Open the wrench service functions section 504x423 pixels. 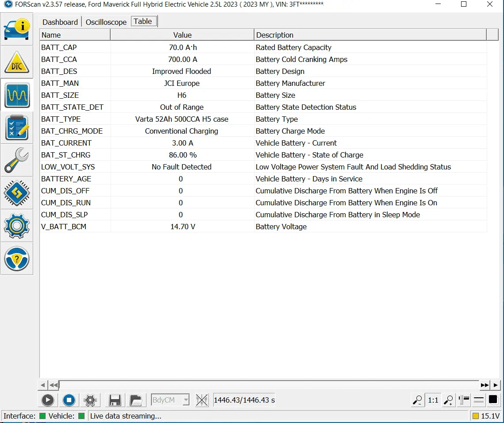point(17,160)
